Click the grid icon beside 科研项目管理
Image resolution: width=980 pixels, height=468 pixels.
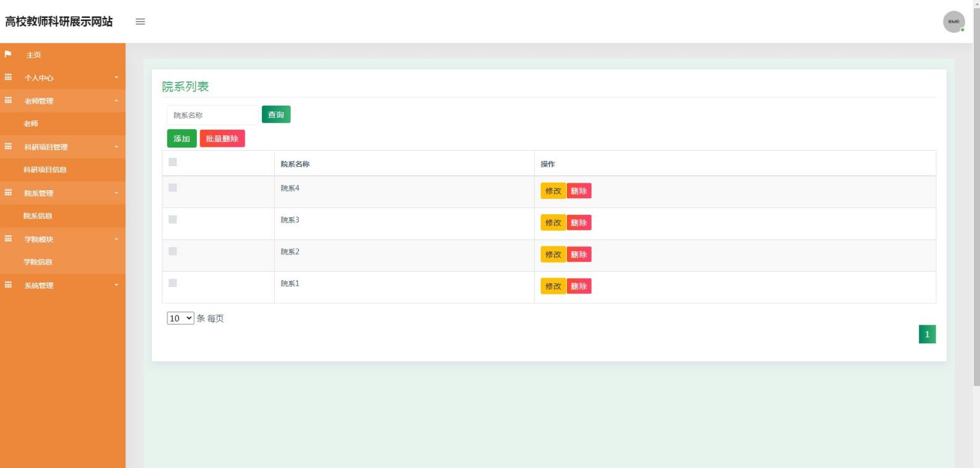(8, 146)
